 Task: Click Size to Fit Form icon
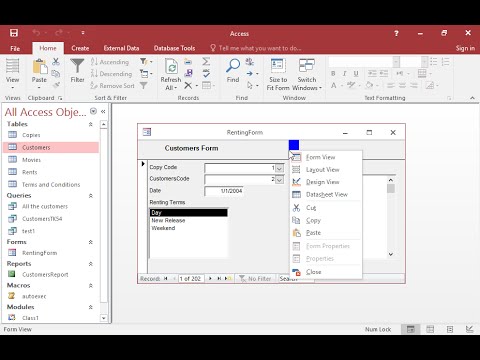tap(278, 66)
